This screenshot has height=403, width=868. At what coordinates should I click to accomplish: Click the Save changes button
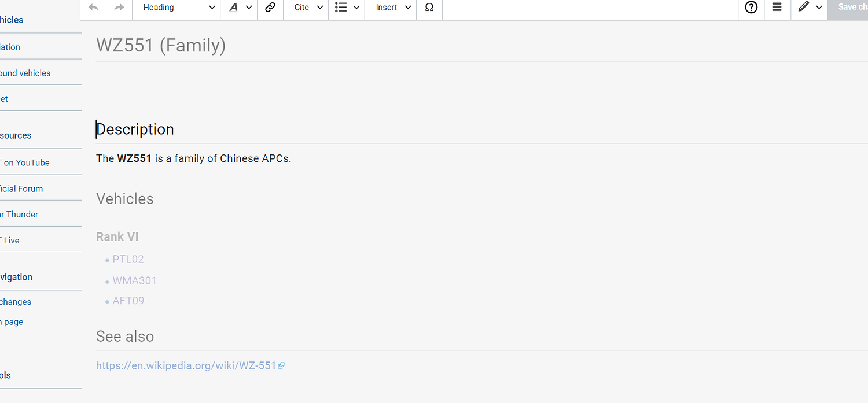[x=851, y=7]
